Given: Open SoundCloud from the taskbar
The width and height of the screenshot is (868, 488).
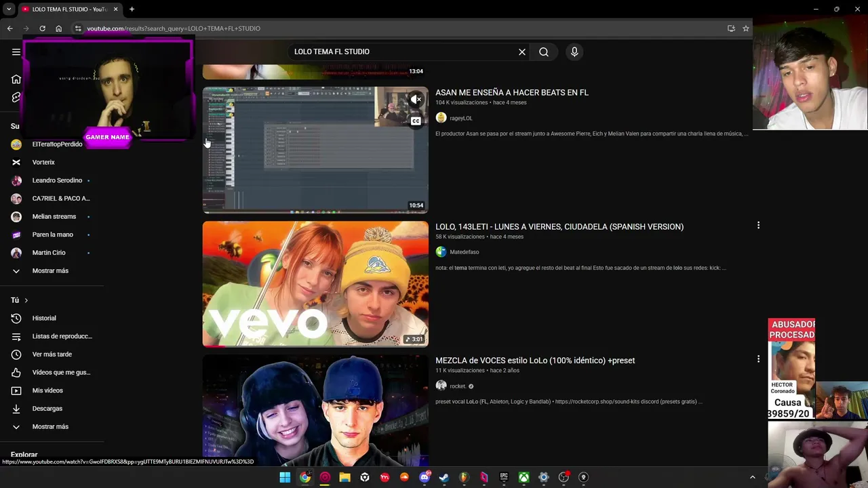Looking at the screenshot, I should click(x=405, y=477).
